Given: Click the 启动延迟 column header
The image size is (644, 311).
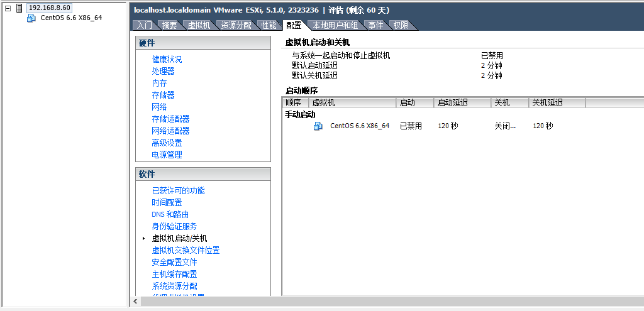Looking at the screenshot, I should click(462, 102).
